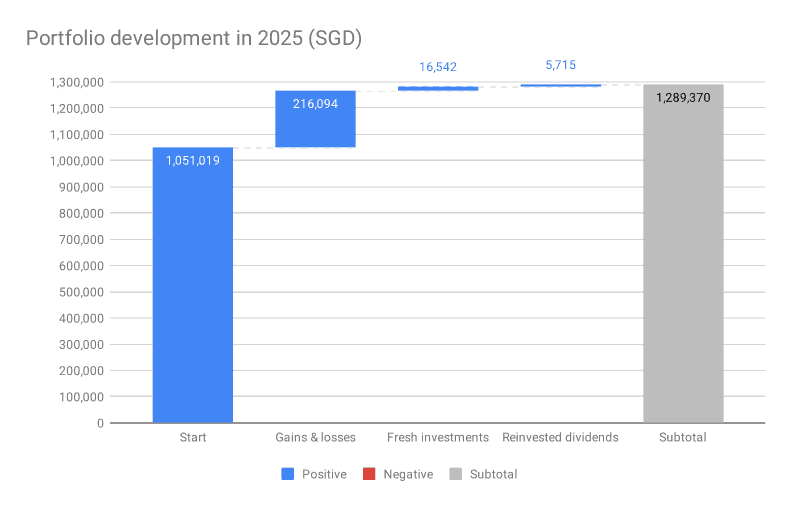
Task: Select the 5,715 data label
Action: [x=560, y=65]
